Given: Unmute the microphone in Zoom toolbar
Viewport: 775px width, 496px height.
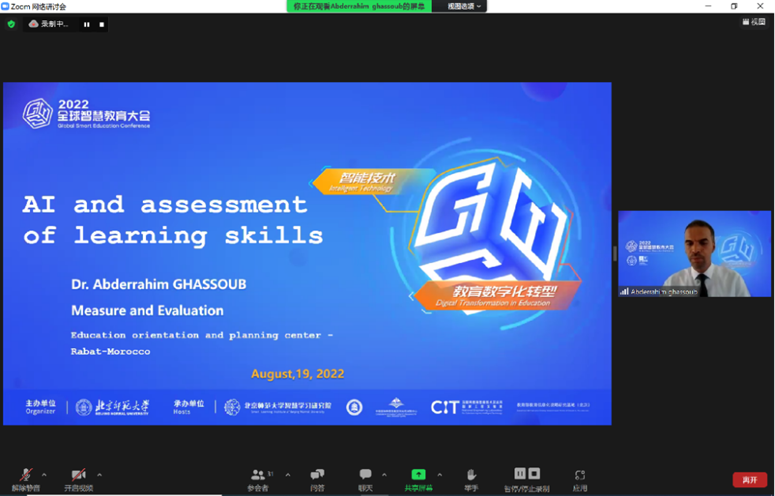Looking at the screenshot, I should tap(26, 477).
